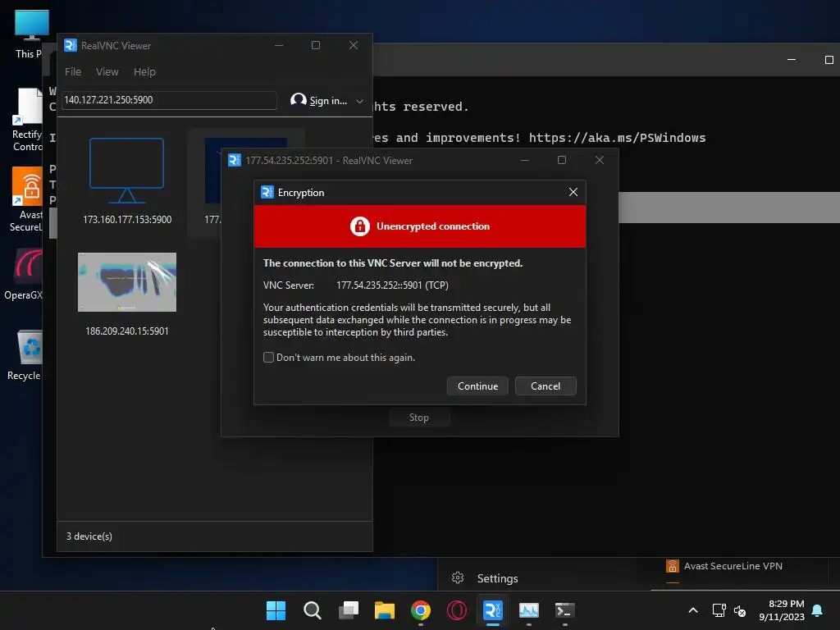The width and height of the screenshot is (840, 630).
Task: Click the Avast SecureLine VPN icon near tray
Action: coord(673,566)
